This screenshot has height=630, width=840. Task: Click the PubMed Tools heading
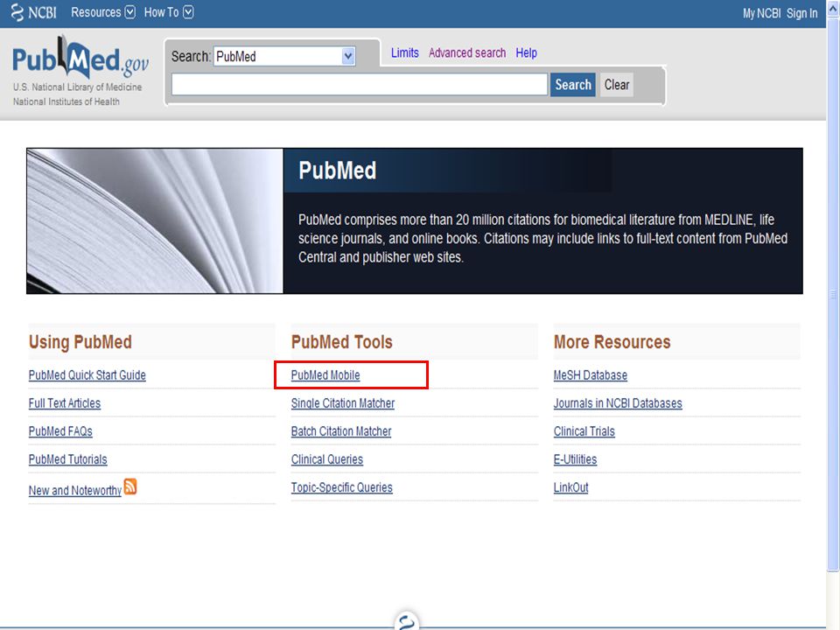[342, 342]
